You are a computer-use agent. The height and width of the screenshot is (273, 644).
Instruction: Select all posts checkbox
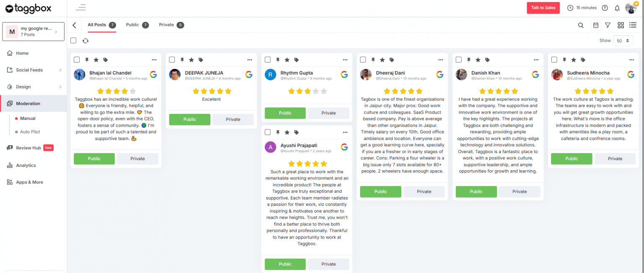(73, 40)
